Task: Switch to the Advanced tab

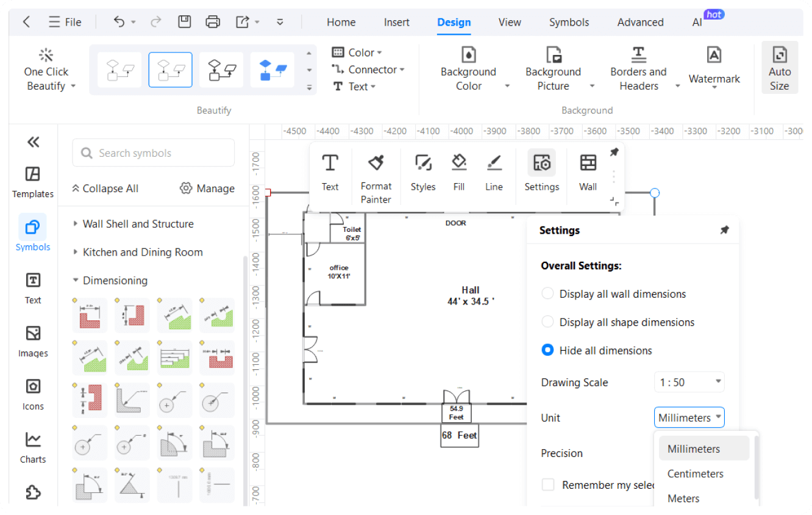Action: coord(640,23)
